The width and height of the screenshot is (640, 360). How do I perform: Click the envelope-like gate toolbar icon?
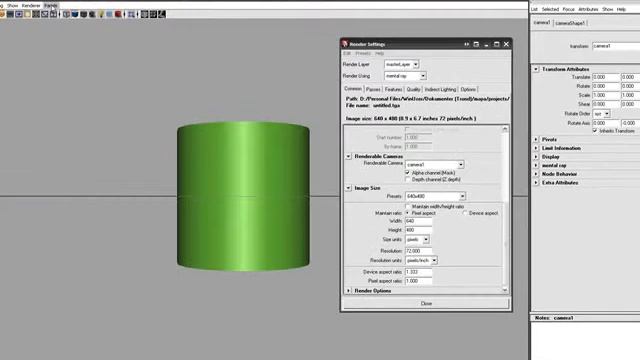45,14
